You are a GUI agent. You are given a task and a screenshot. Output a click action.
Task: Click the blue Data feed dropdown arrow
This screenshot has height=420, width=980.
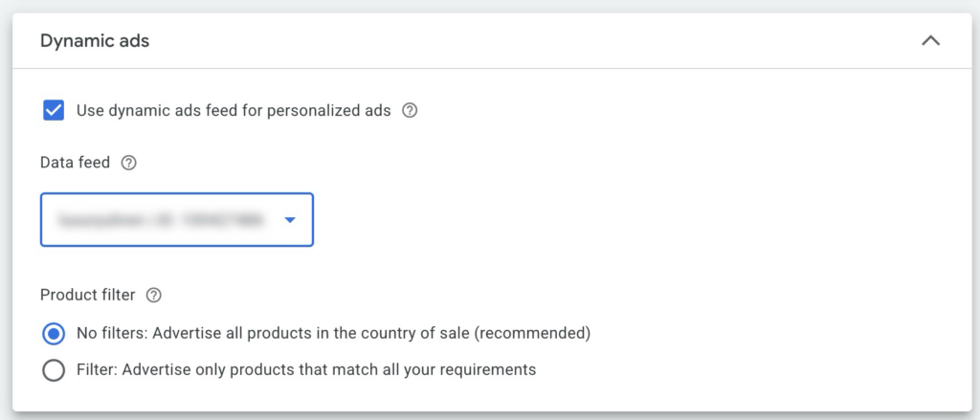pyautogui.click(x=290, y=220)
